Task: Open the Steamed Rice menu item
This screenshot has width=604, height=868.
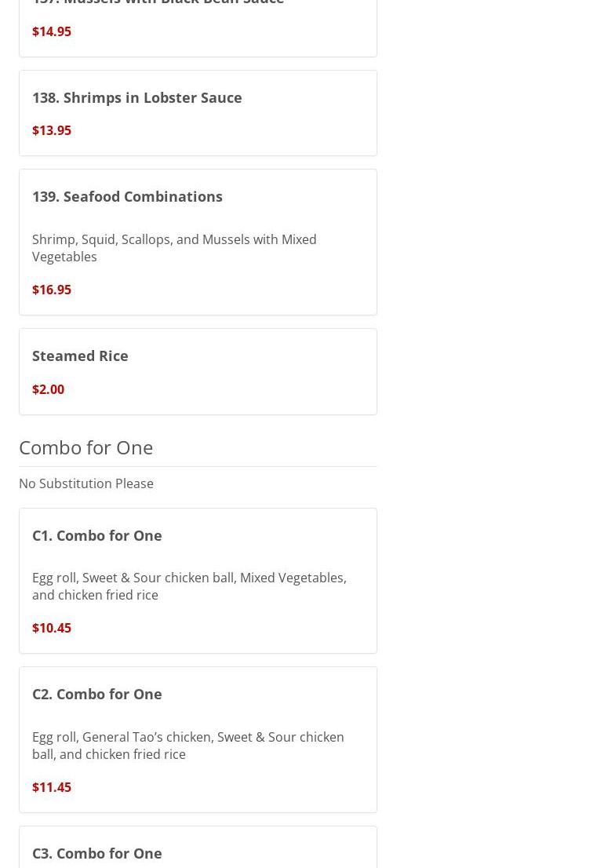Action: [x=80, y=356]
